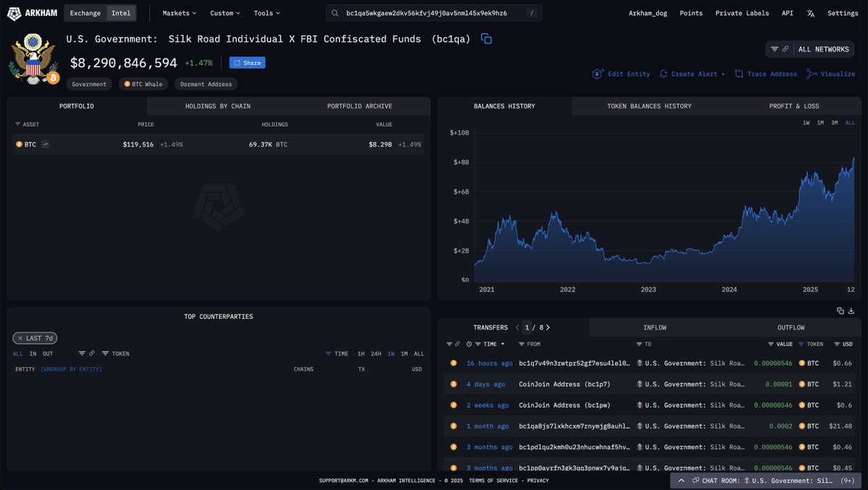The image size is (868, 490).
Task: Go to next transfers page arrow
Action: click(x=548, y=327)
